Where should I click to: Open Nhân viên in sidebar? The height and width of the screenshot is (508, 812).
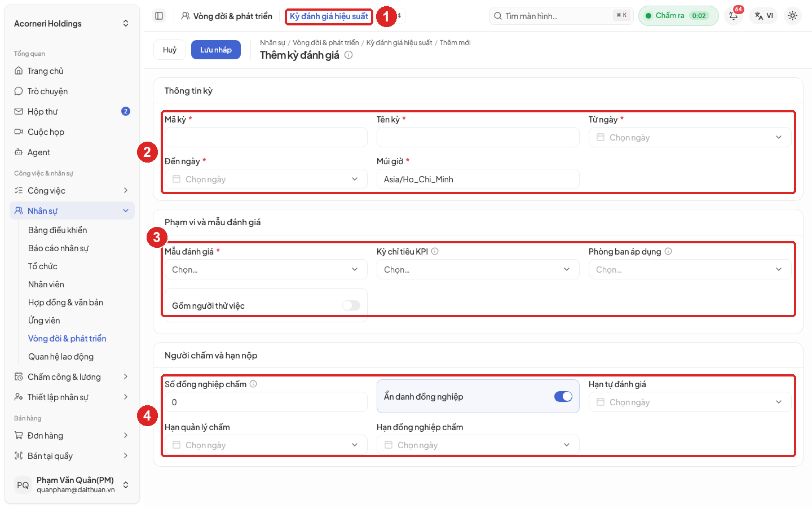46,284
